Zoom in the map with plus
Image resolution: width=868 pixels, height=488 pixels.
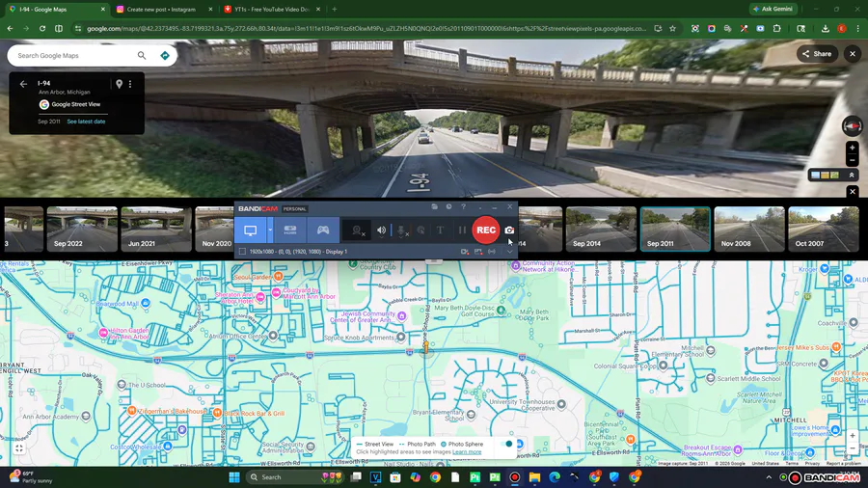[852, 436]
